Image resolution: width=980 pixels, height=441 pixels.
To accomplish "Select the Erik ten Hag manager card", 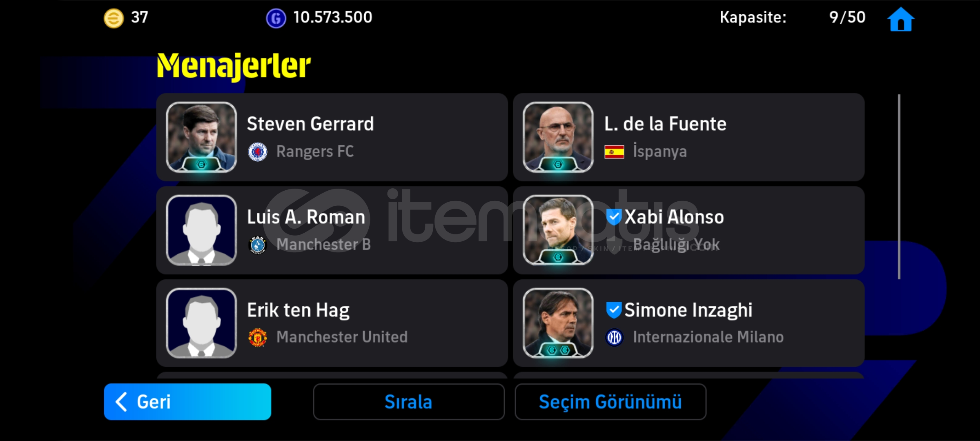I will tap(332, 323).
